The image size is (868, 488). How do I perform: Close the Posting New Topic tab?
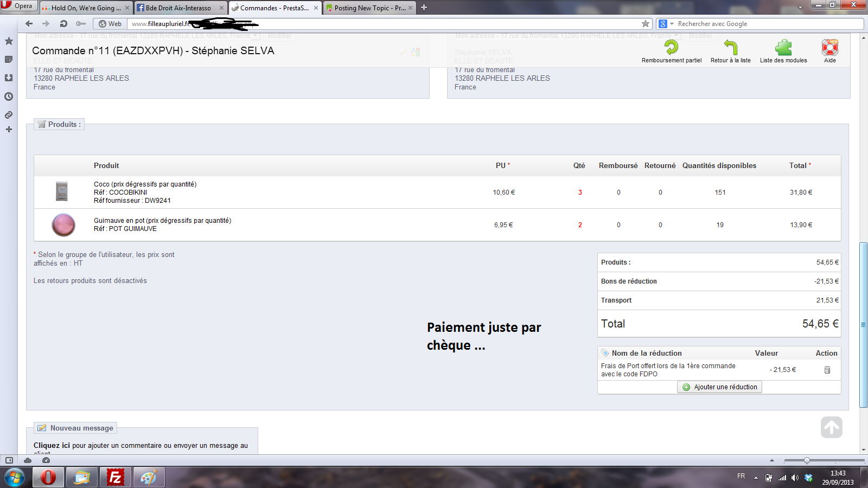tap(411, 8)
